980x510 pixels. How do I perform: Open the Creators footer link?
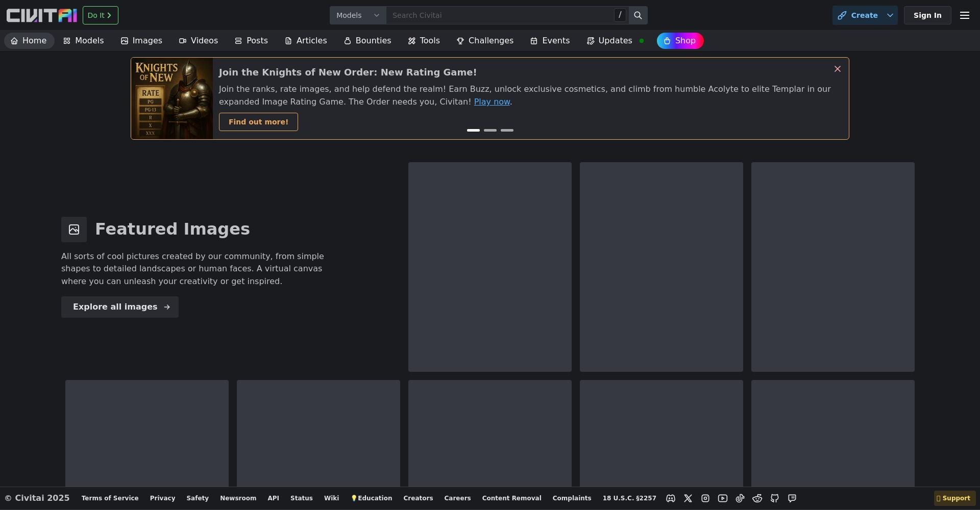click(418, 498)
